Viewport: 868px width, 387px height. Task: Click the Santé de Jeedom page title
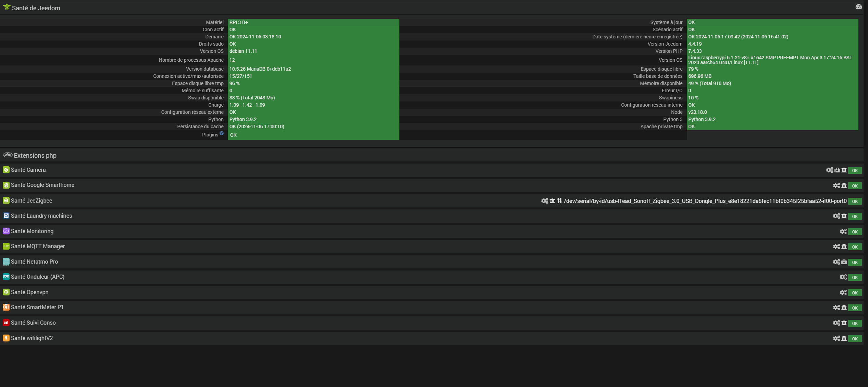(x=36, y=8)
